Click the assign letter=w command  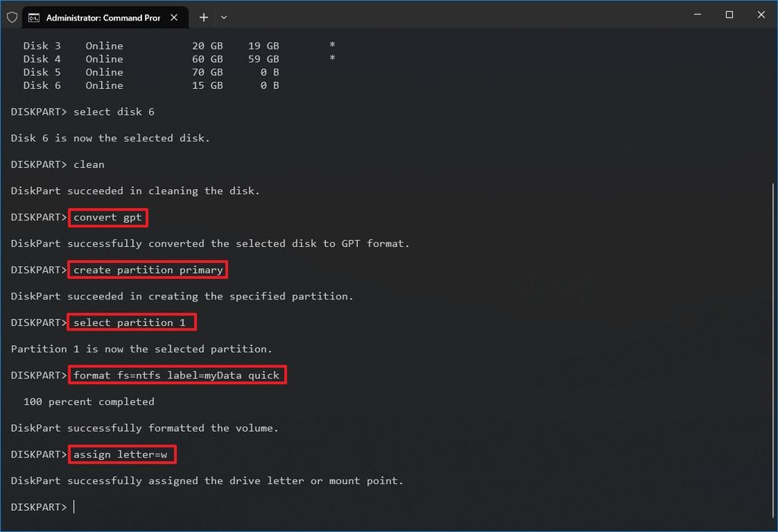(x=122, y=454)
